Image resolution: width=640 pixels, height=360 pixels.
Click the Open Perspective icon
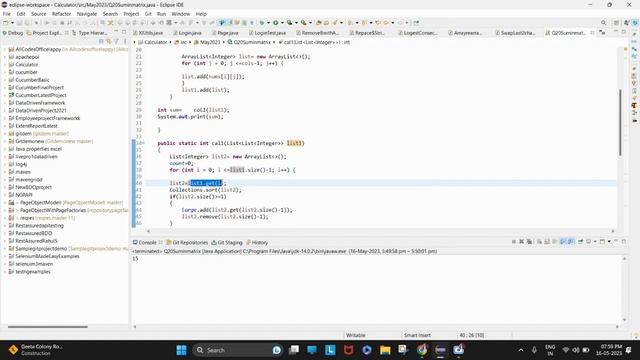point(617,23)
